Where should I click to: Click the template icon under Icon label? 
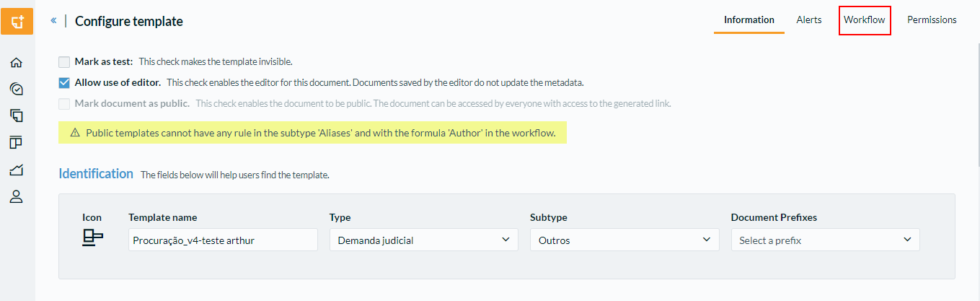93,237
